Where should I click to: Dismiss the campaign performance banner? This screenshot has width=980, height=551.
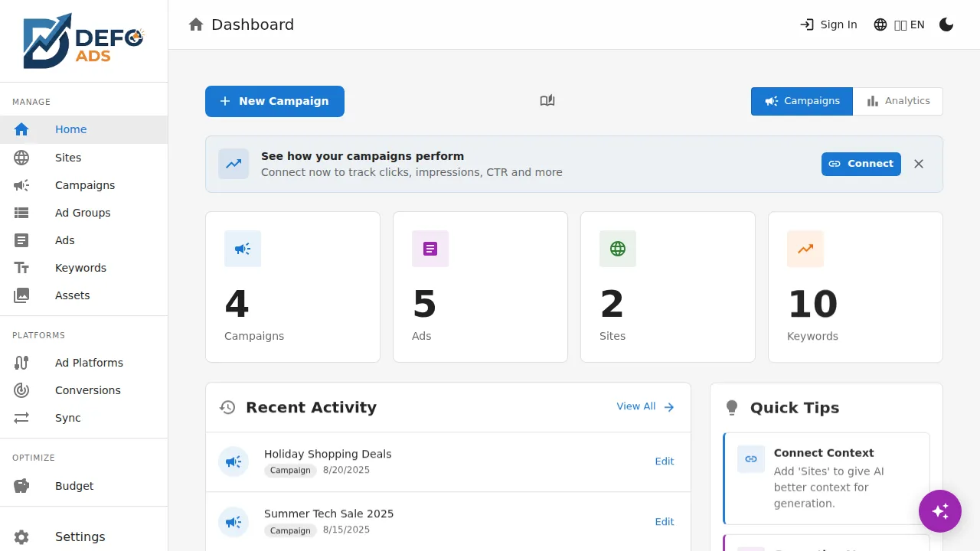click(919, 164)
